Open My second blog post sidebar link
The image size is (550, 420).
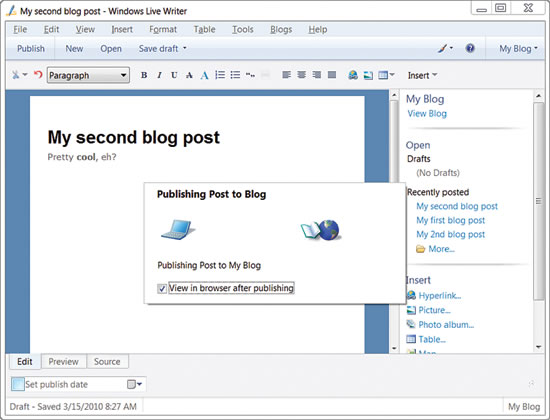pyautogui.click(x=457, y=206)
